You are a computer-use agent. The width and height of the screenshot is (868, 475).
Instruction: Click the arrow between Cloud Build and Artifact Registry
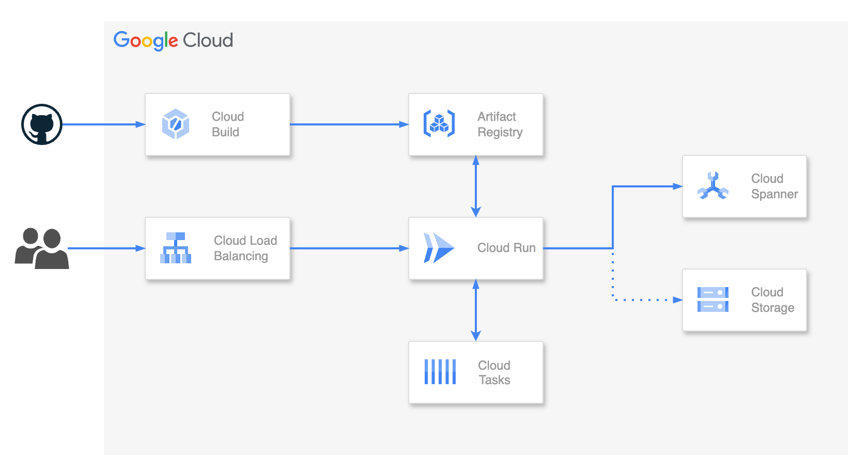349,124
